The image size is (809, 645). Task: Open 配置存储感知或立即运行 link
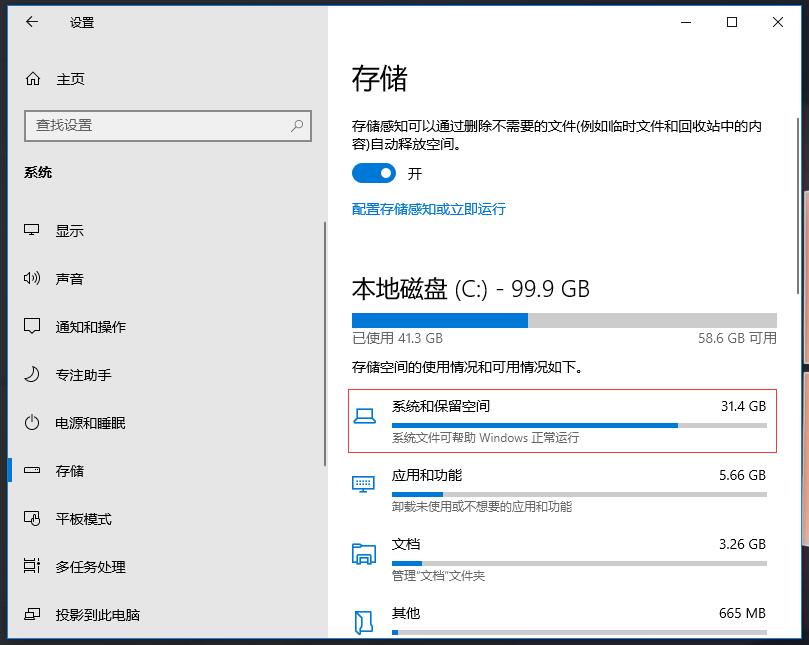428,209
